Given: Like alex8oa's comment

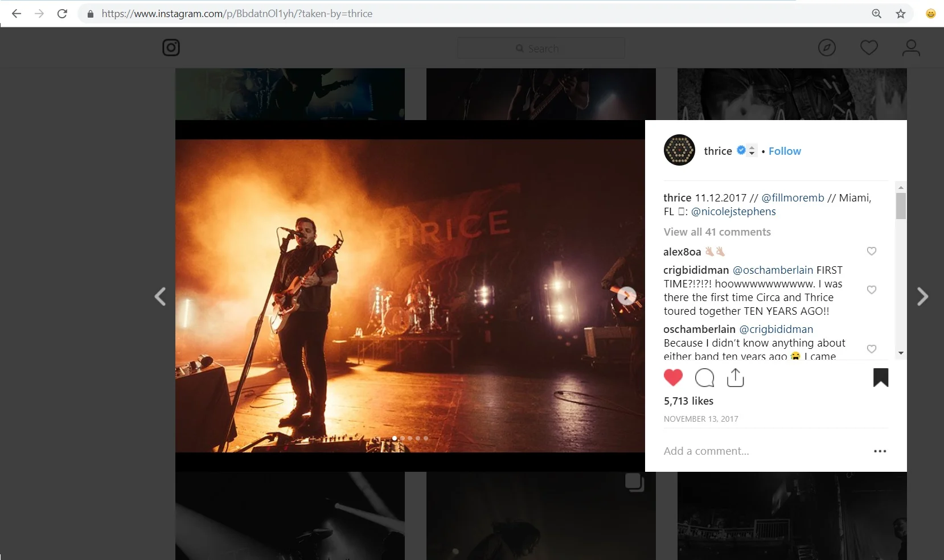Looking at the screenshot, I should pyautogui.click(x=872, y=251).
